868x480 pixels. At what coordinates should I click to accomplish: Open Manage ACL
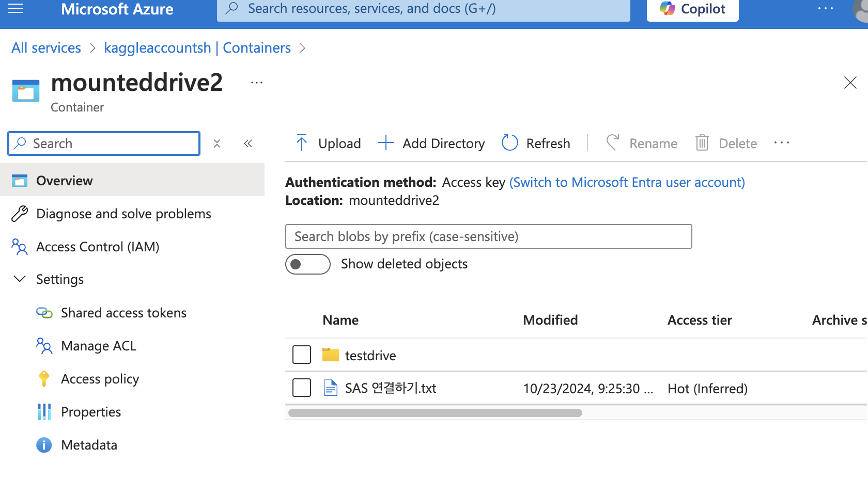click(99, 346)
